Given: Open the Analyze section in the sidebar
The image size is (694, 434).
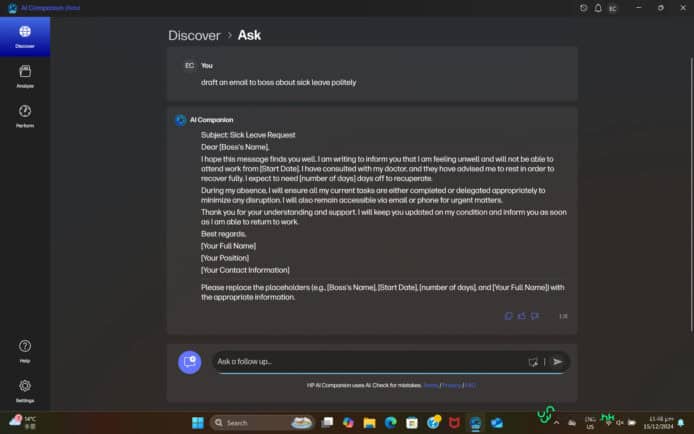Looking at the screenshot, I should point(25,76).
